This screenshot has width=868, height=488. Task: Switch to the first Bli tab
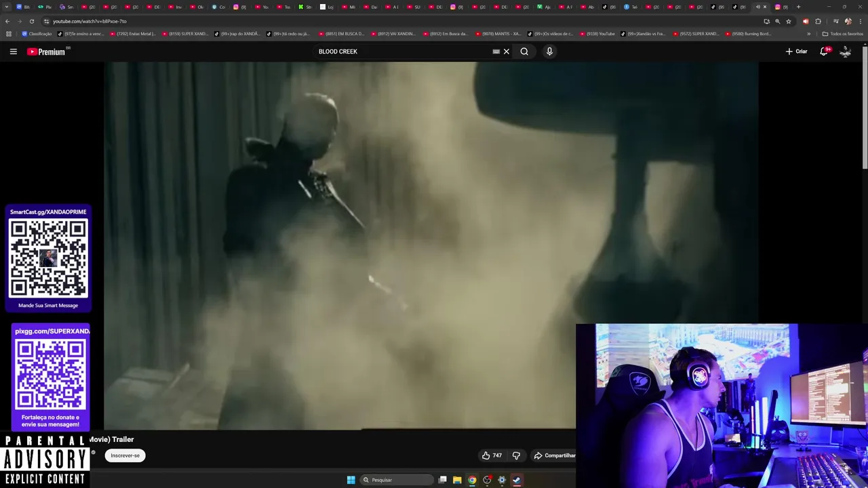point(23,7)
